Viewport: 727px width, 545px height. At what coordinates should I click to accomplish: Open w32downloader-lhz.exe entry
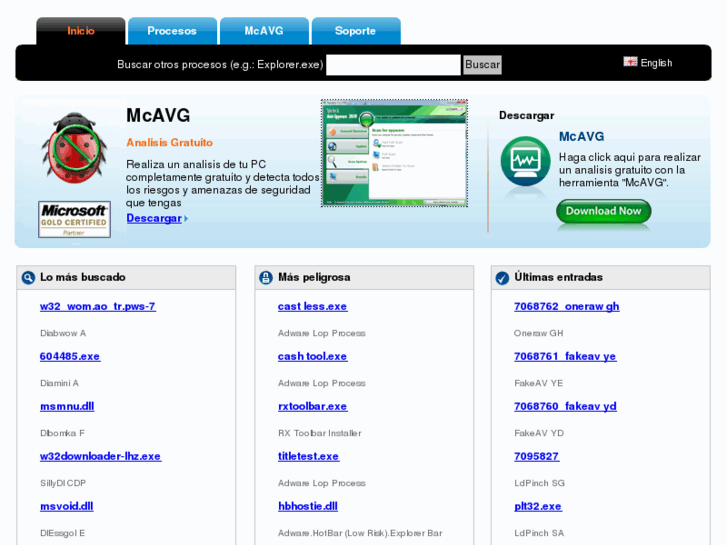(101, 456)
